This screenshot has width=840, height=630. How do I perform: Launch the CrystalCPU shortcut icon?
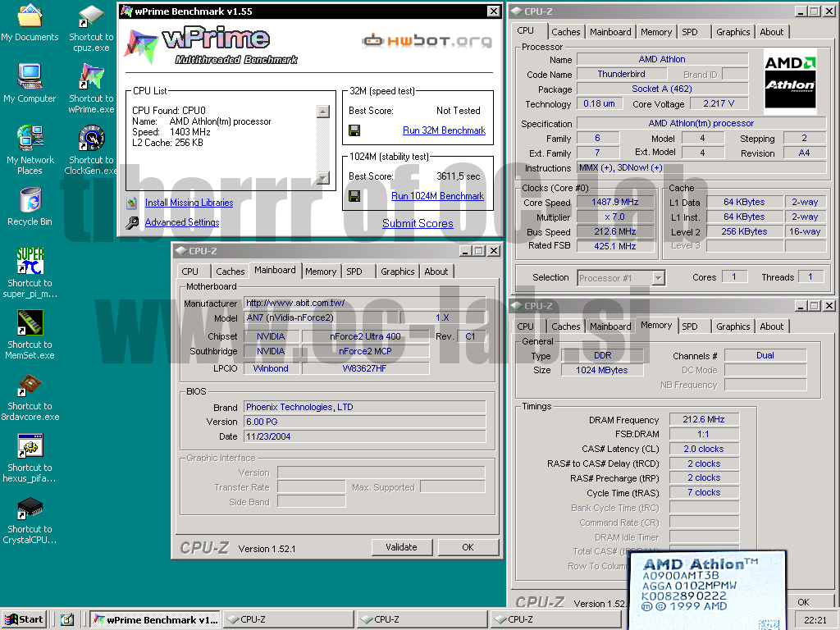pyautogui.click(x=30, y=507)
